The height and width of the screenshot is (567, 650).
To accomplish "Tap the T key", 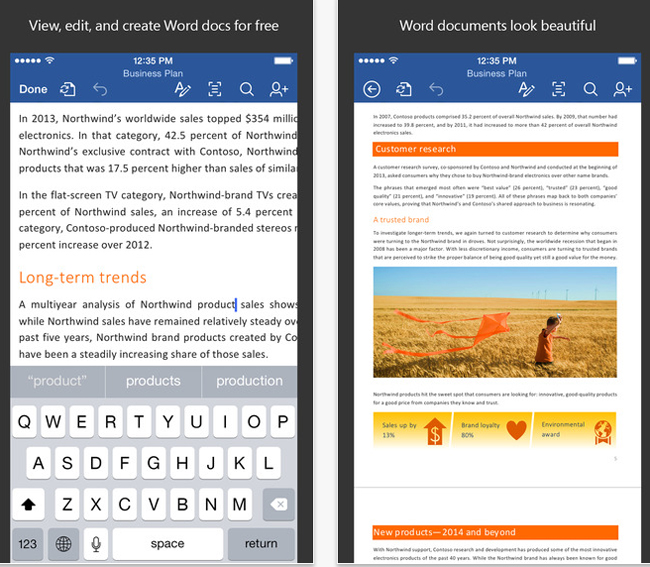I will [139, 422].
